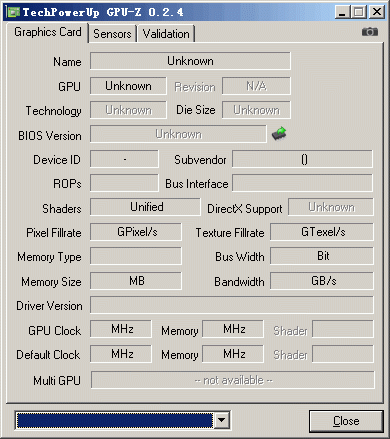Click the empty Memory Type field

[136, 256]
